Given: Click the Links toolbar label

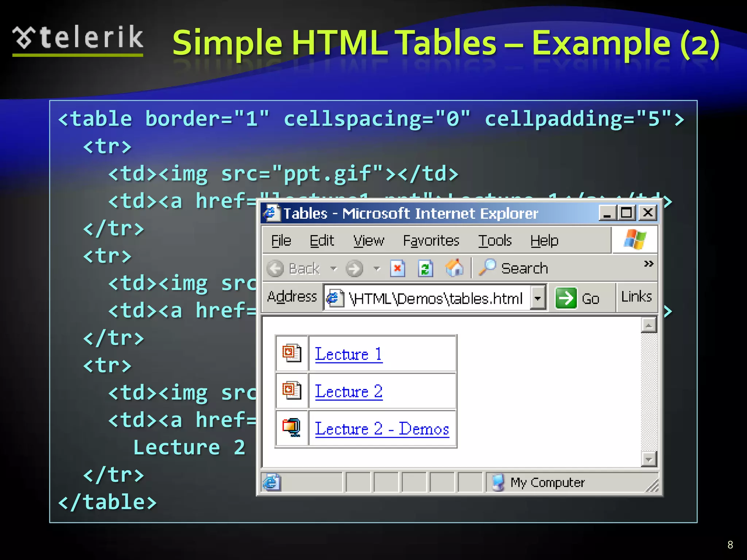Looking at the screenshot, I should click(x=636, y=297).
